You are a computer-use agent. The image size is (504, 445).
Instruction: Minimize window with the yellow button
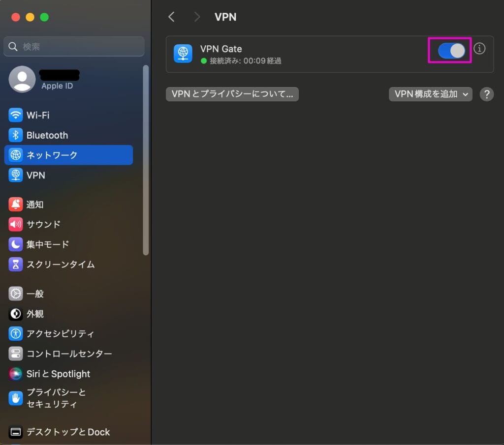[x=30, y=17]
